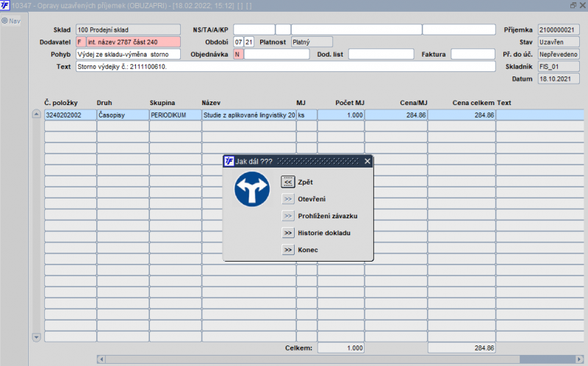
Task: Click the application logo in main title bar
Action: click(5, 5)
